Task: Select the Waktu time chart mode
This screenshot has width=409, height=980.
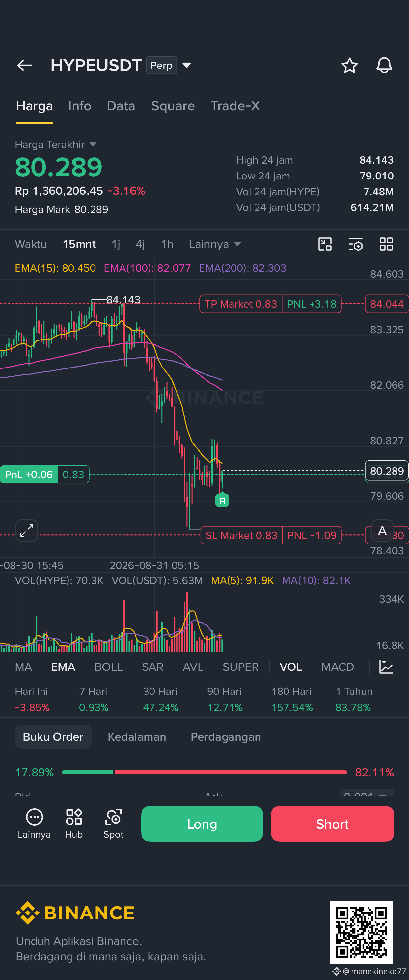Action: coord(31,244)
